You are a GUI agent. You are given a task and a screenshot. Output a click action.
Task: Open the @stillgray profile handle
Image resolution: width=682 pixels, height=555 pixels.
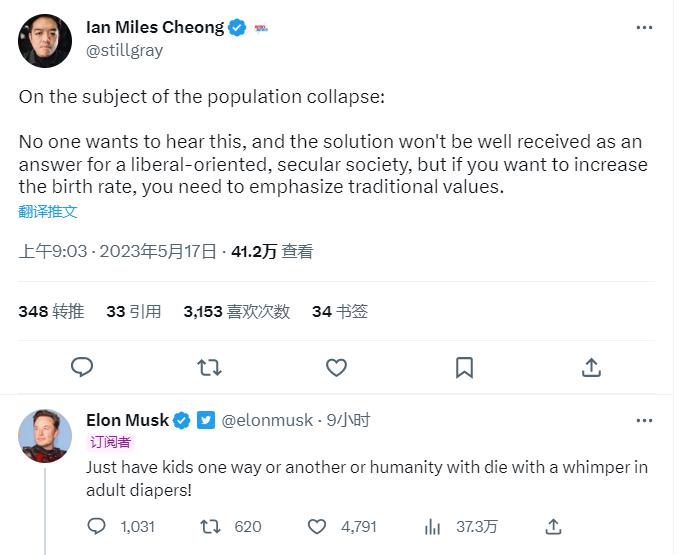coord(124,50)
